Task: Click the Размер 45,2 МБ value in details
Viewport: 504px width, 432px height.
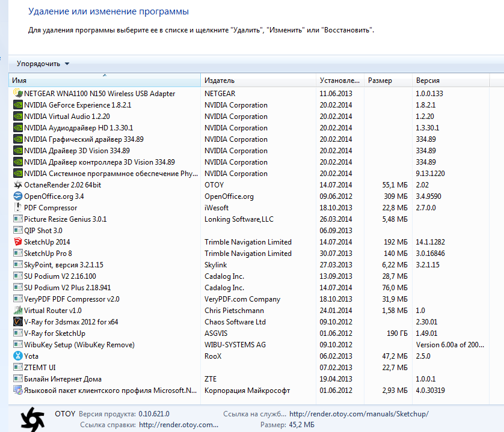Action: pyautogui.click(x=302, y=425)
